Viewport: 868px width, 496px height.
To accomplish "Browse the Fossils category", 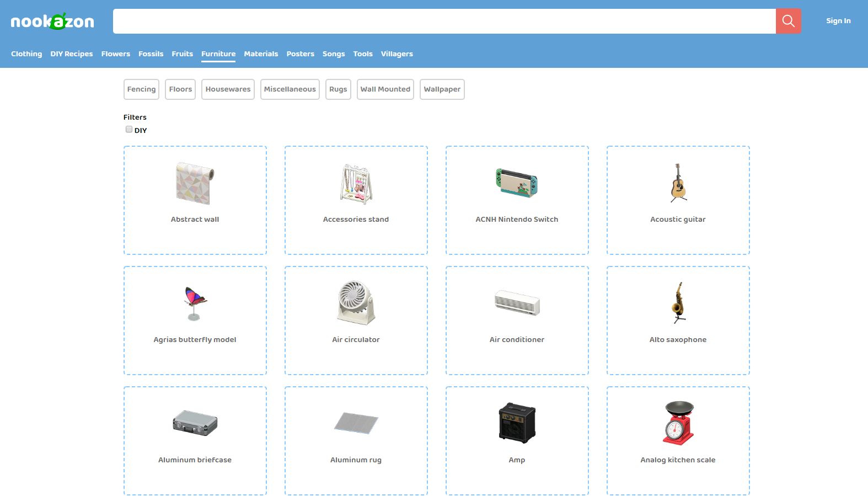I will pos(151,54).
